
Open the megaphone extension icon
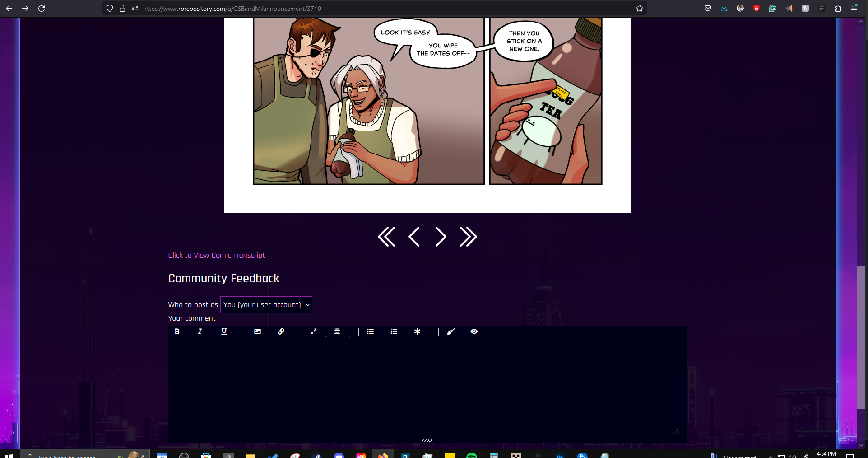789,8
